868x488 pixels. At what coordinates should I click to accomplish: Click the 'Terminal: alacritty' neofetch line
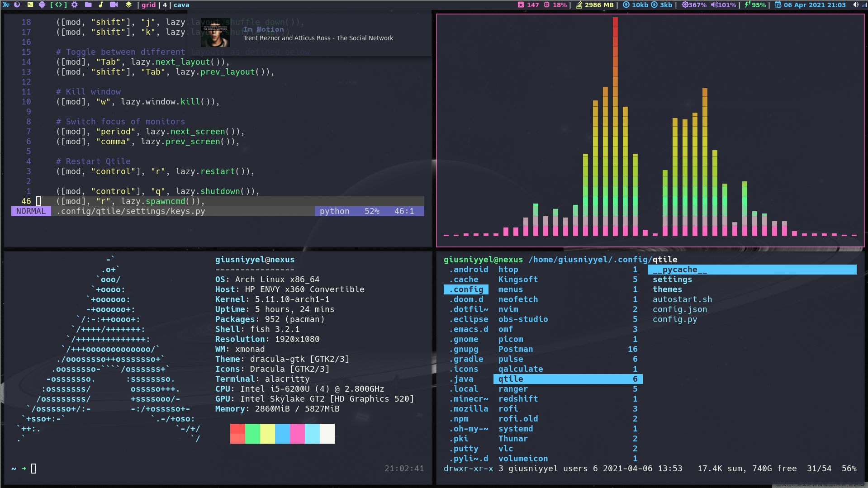pos(262,379)
